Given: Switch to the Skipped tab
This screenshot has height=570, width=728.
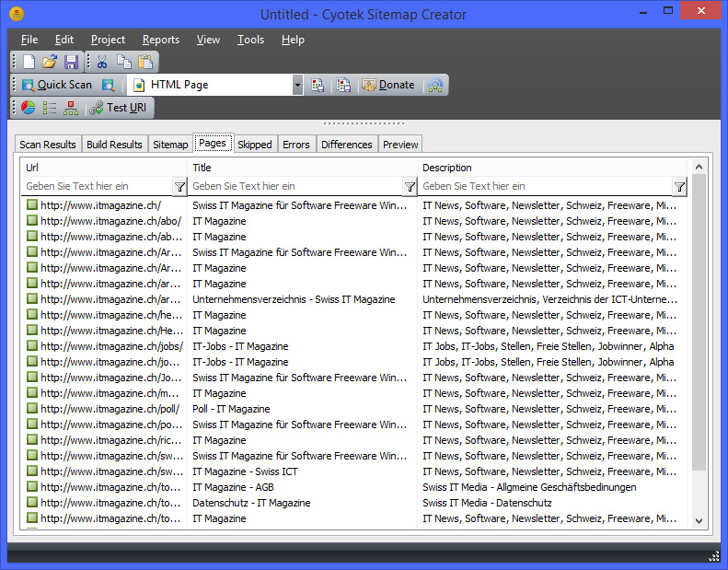Looking at the screenshot, I should (255, 145).
